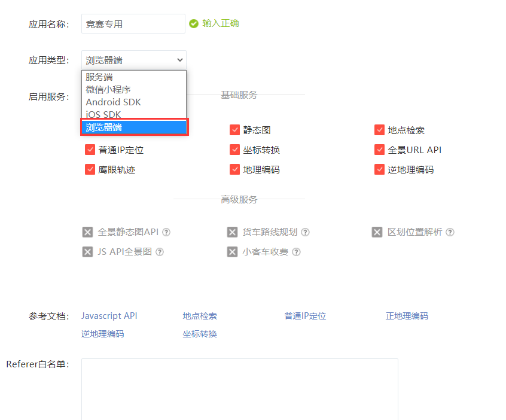This screenshot has width=506, height=420.
Task: Click the 应用名称 label
Action: click(48, 24)
